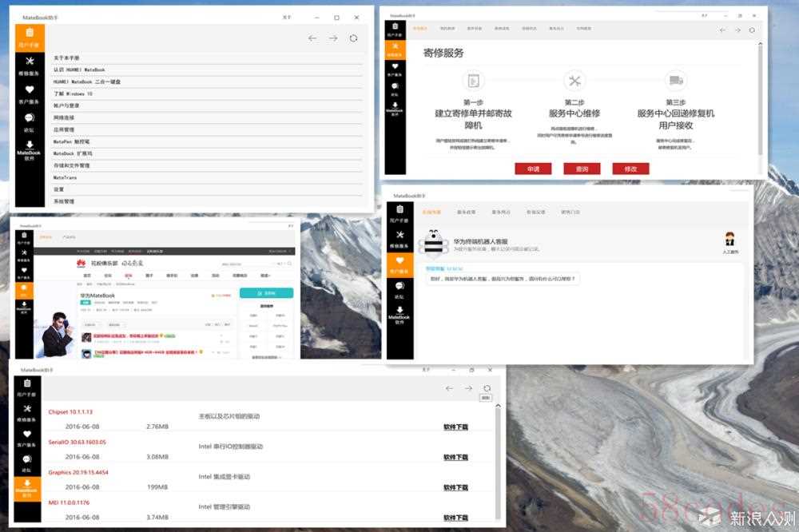Click Chipset 10.1.1.13 driver title
This screenshot has width=799, height=532.
pyautogui.click(x=70, y=411)
